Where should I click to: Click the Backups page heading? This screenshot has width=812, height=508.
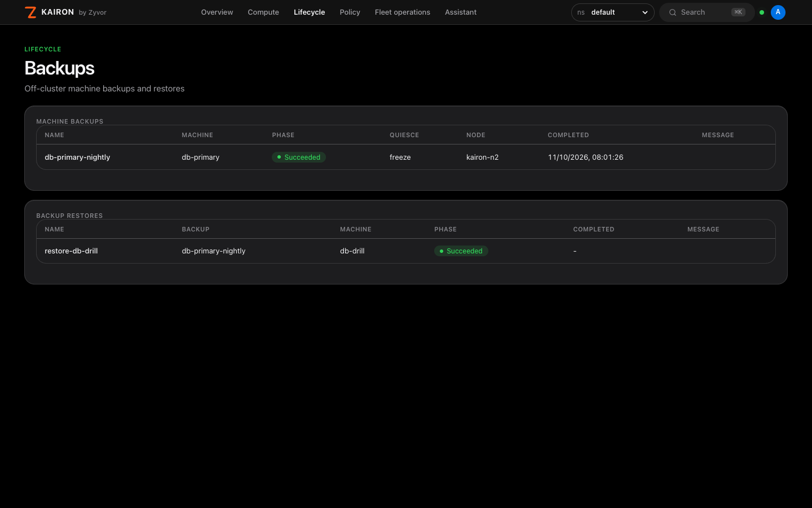59,68
